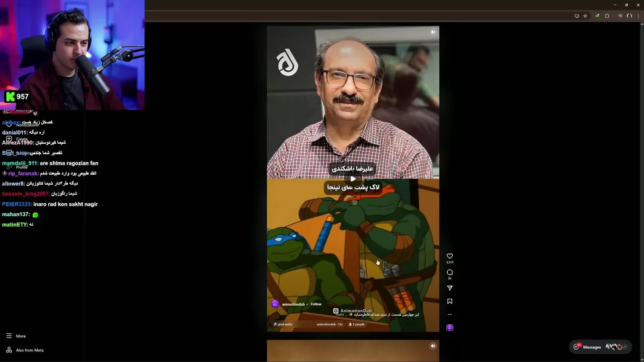Click message 'are shima ragozian fan'

click(x=69, y=163)
